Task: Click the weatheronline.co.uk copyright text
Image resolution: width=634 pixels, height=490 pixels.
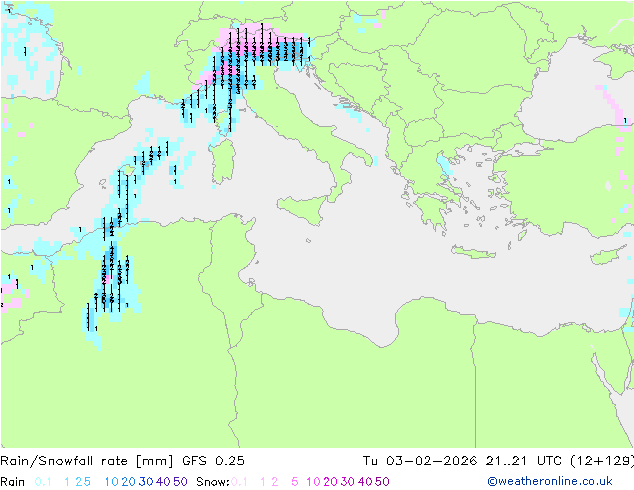Action: click(x=550, y=481)
